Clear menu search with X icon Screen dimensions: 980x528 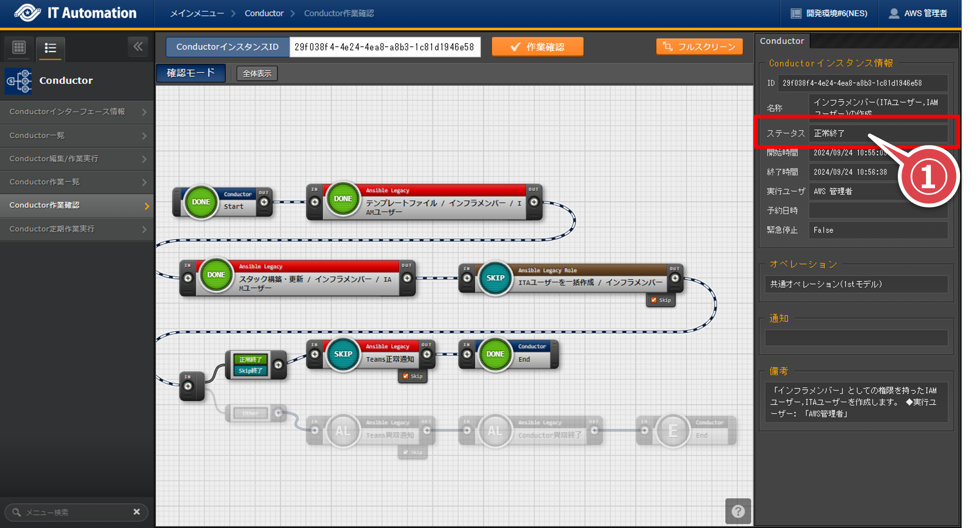pos(137,511)
